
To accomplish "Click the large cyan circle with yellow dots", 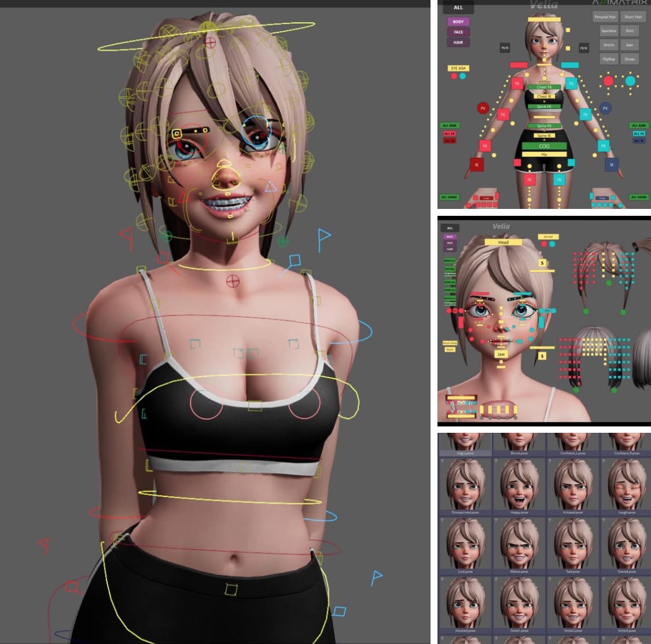I will click(630, 80).
